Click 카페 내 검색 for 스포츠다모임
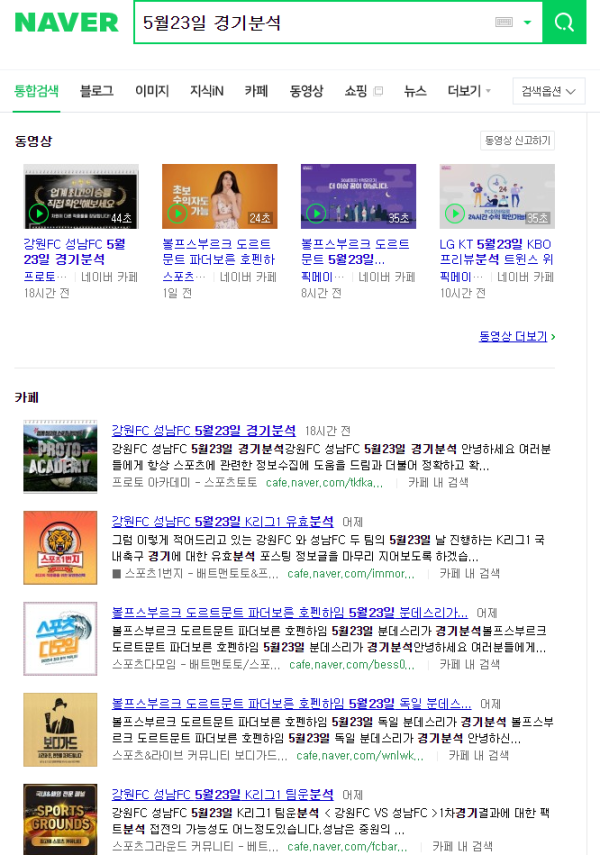Viewport: 600px width, 855px height. tap(470, 665)
